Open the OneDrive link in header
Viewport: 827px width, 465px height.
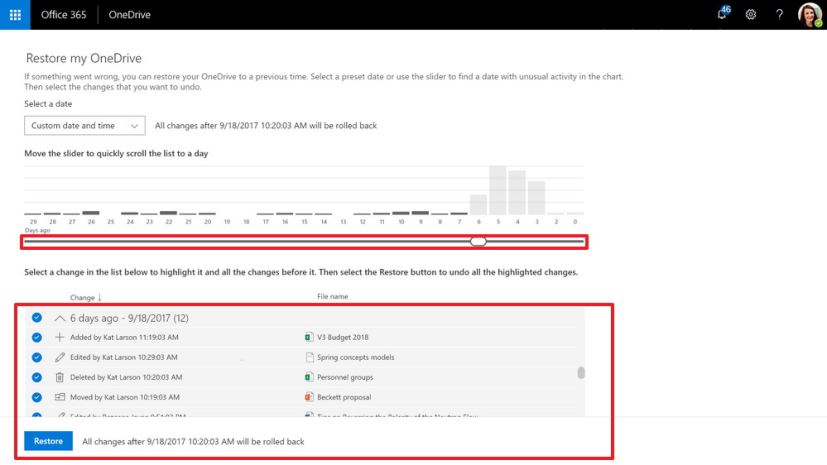click(129, 15)
